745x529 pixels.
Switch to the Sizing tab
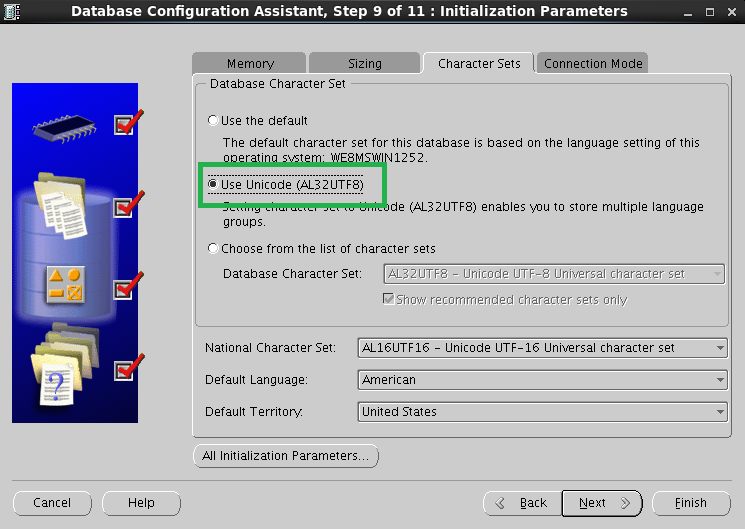click(364, 63)
